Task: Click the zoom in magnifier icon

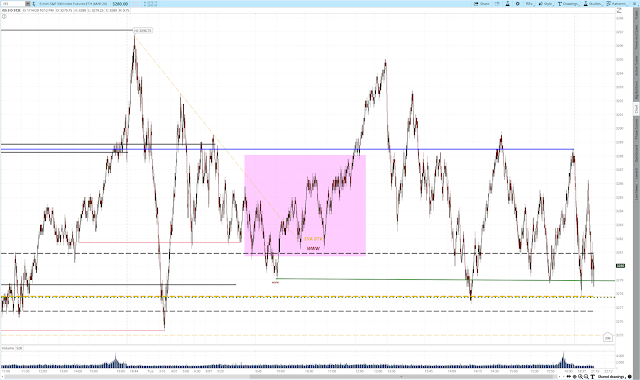Action: coord(580,376)
